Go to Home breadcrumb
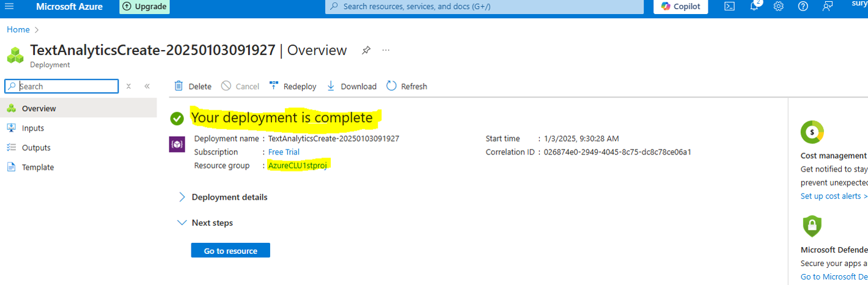The height and width of the screenshot is (285, 868). tap(18, 29)
